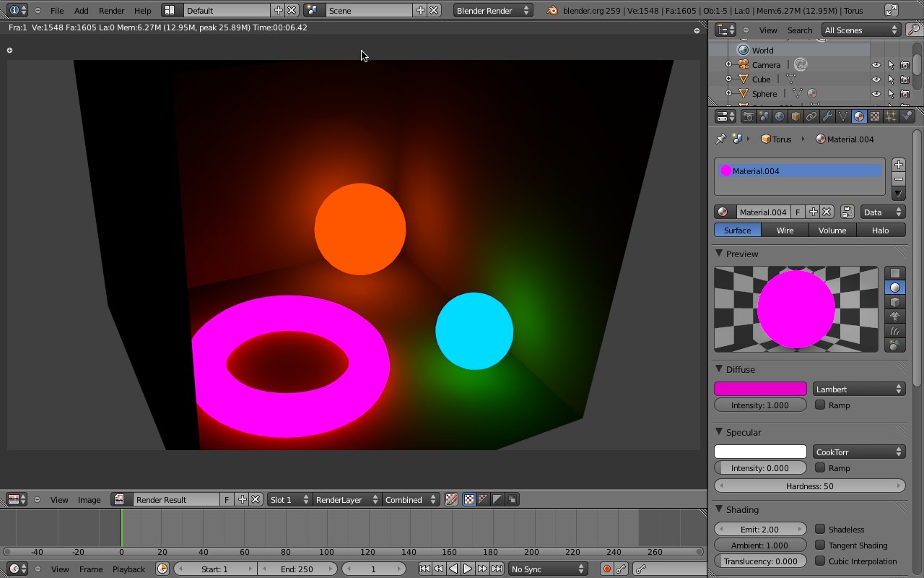The height and width of the screenshot is (578, 924).
Task: Jump to the last frame in the timeline
Action: pos(497,569)
